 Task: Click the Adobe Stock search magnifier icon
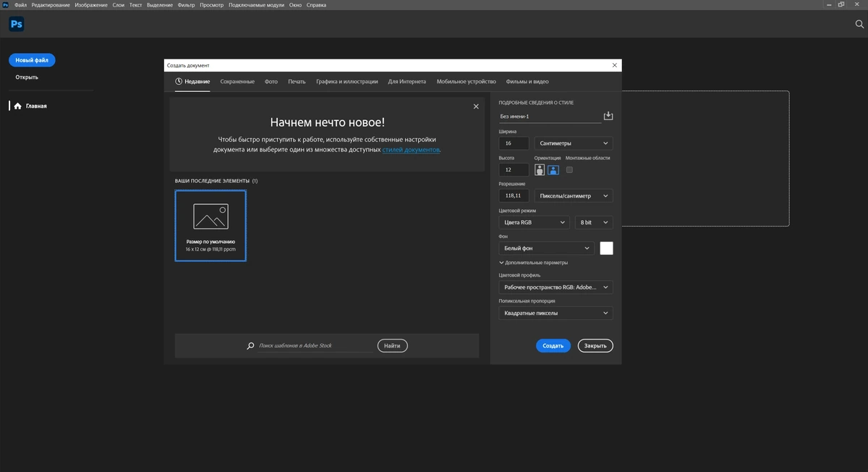(x=251, y=346)
